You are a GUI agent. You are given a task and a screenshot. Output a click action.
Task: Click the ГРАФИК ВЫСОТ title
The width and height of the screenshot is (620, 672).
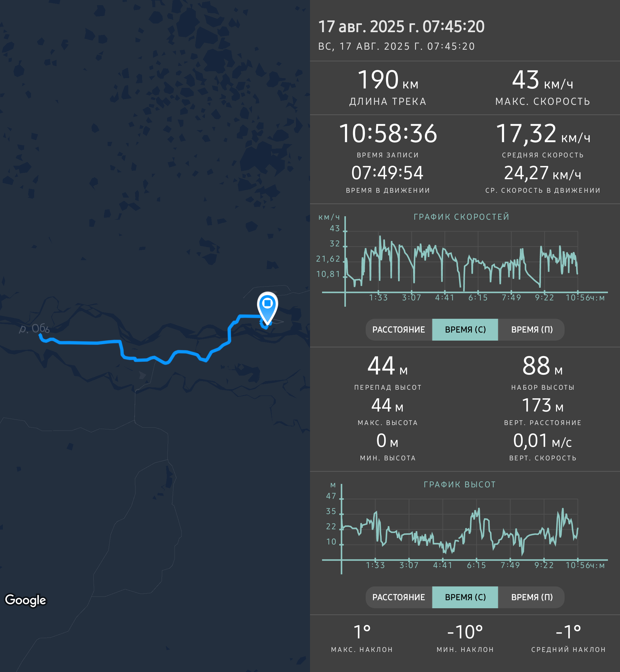click(x=460, y=484)
